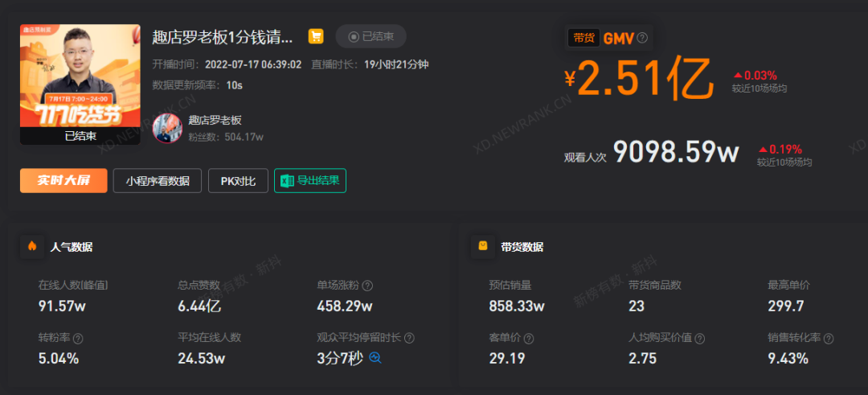Click the yellow bag 带货数据 icon
Screen dimensions: 868x395
tap(482, 246)
